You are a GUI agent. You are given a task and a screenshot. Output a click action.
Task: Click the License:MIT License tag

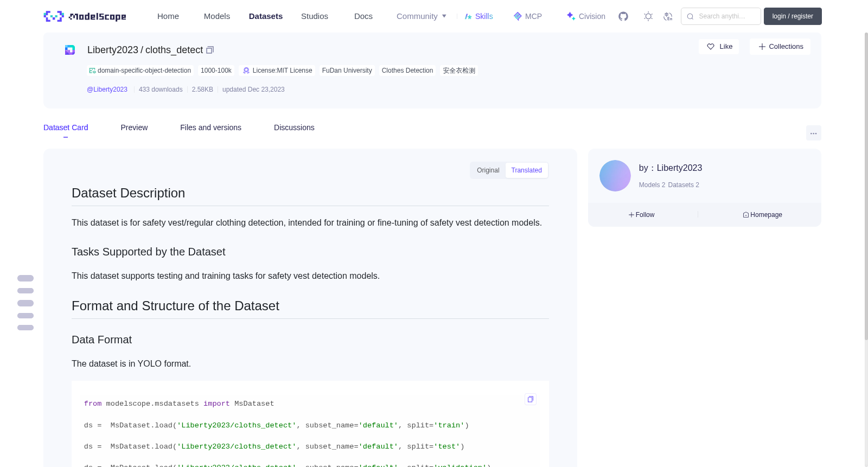click(x=278, y=71)
